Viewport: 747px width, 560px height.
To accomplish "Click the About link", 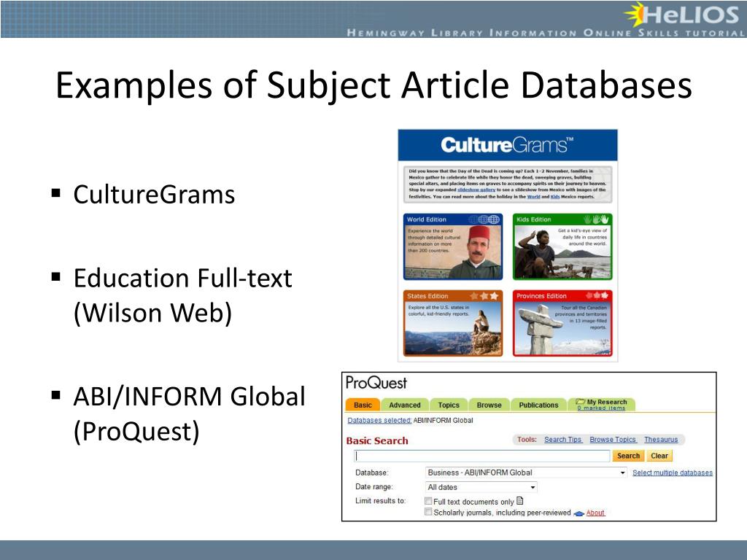I will 595,513.
